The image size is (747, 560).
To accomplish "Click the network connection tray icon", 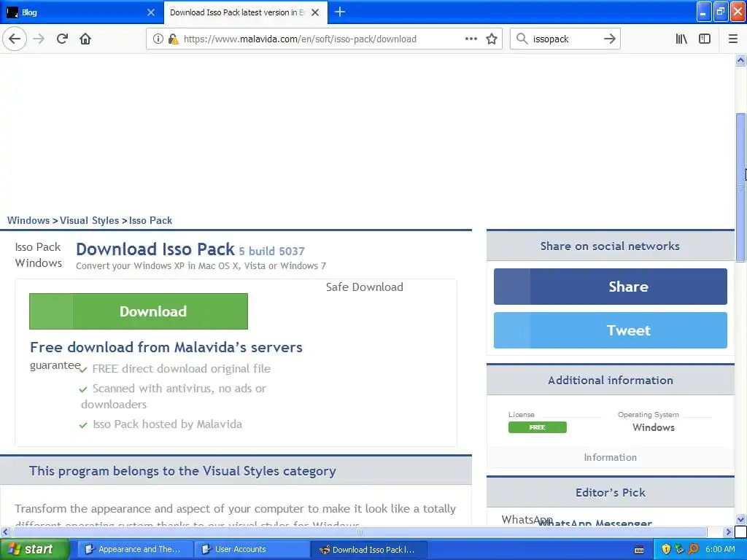I will point(679,550).
